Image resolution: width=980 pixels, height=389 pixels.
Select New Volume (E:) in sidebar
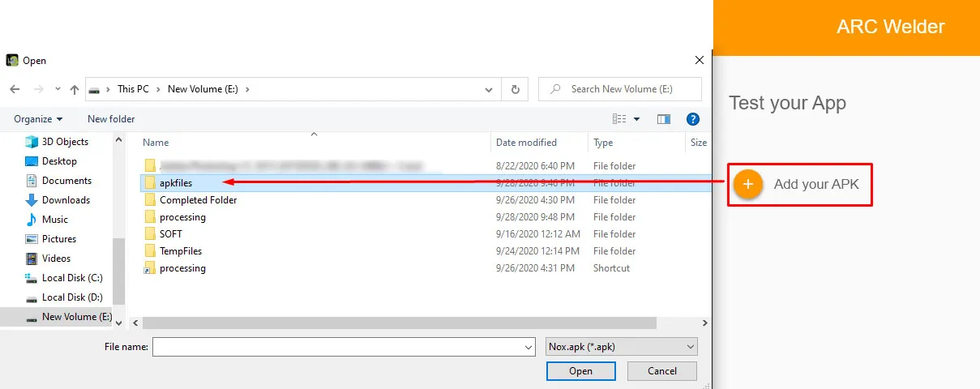coord(57,317)
